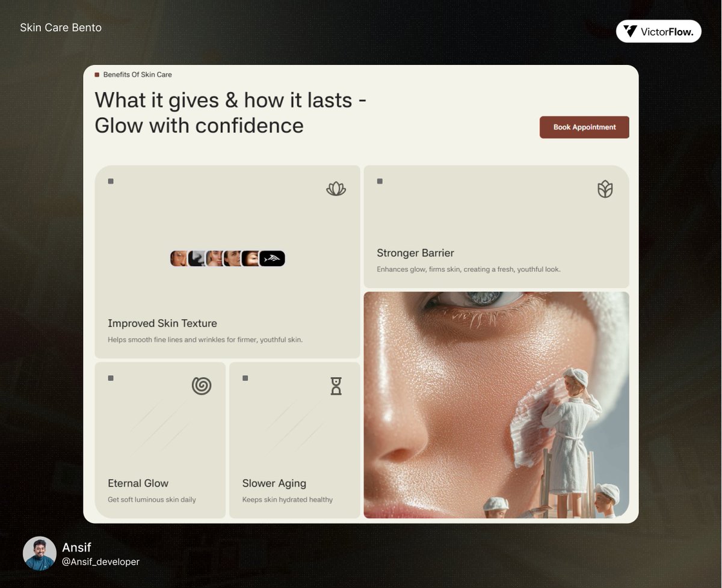Click the flower icon on Stronger Barrier card

[x=605, y=189]
